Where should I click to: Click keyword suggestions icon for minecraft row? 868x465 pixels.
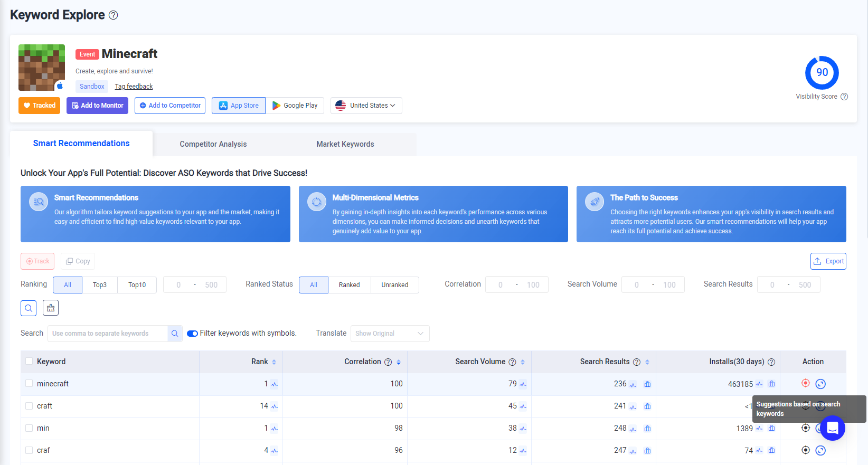tap(820, 384)
